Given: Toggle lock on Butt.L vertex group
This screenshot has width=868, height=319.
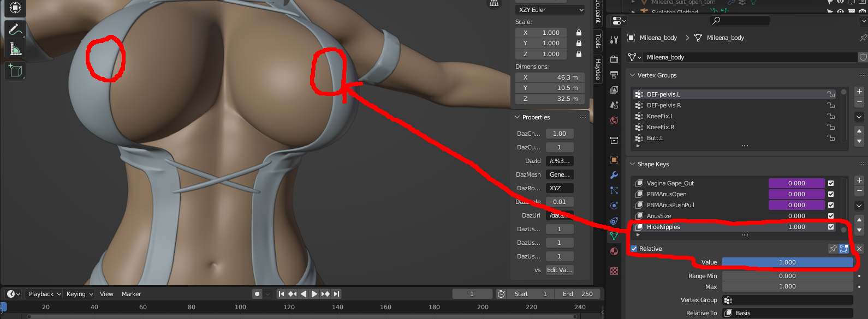Looking at the screenshot, I should click(x=831, y=138).
